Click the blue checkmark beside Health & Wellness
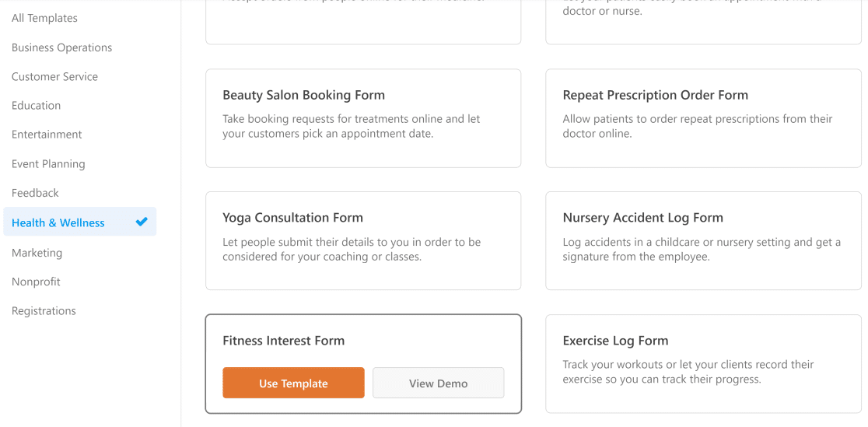868x427 pixels. [142, 222]
